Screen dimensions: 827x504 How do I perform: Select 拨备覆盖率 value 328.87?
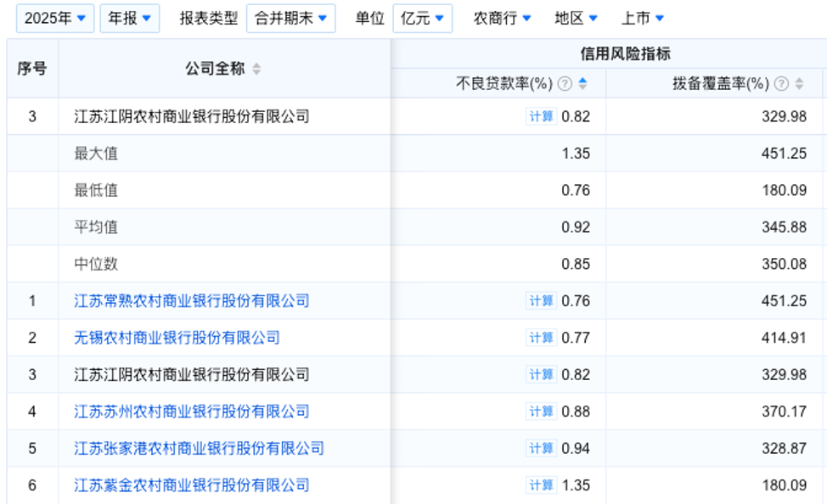(x=784, y=449)
